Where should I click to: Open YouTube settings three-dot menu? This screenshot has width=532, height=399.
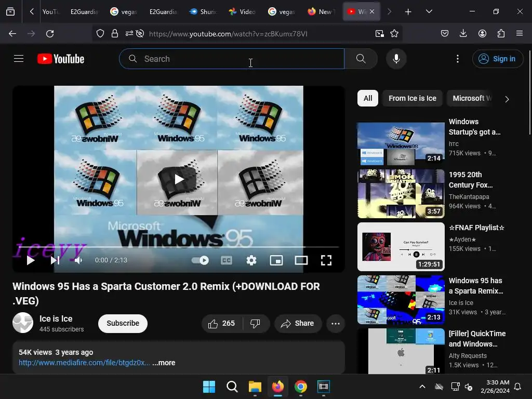457,59
